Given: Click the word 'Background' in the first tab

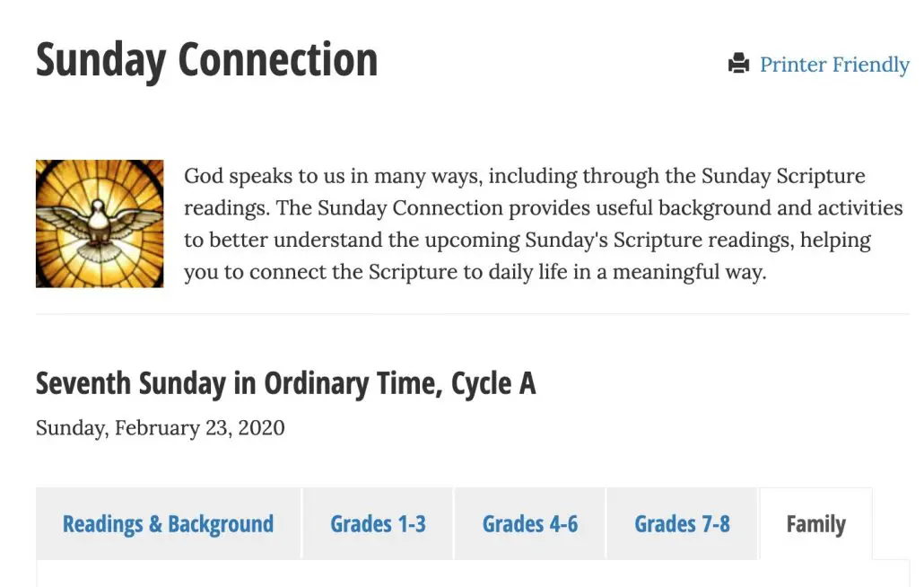Looking at the screenshot, I should point(221,524).
